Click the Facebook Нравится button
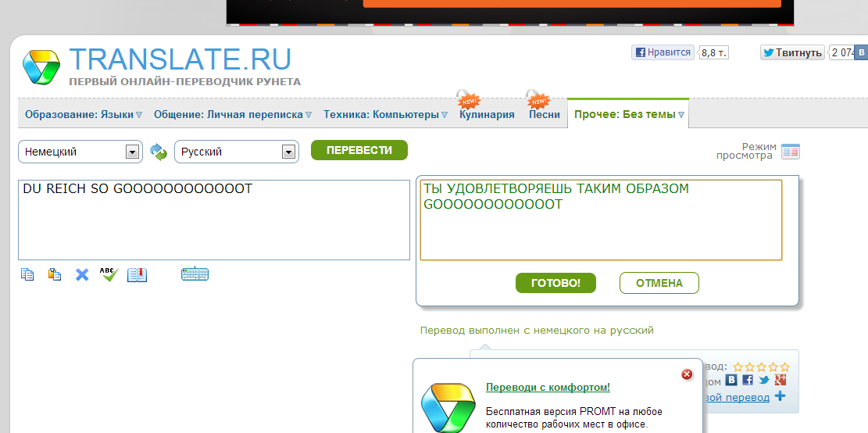Image resolution: width=868 pixels, height=433 pixels. (663, 52)
